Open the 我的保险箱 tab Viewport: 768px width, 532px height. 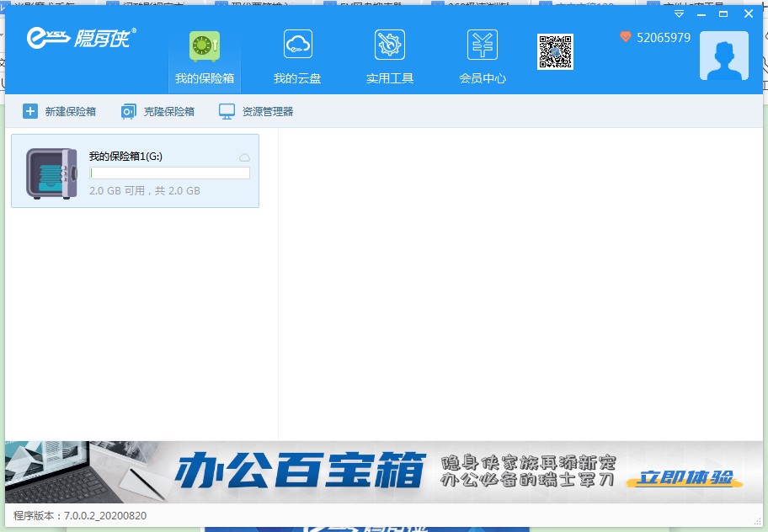(205, 61)
